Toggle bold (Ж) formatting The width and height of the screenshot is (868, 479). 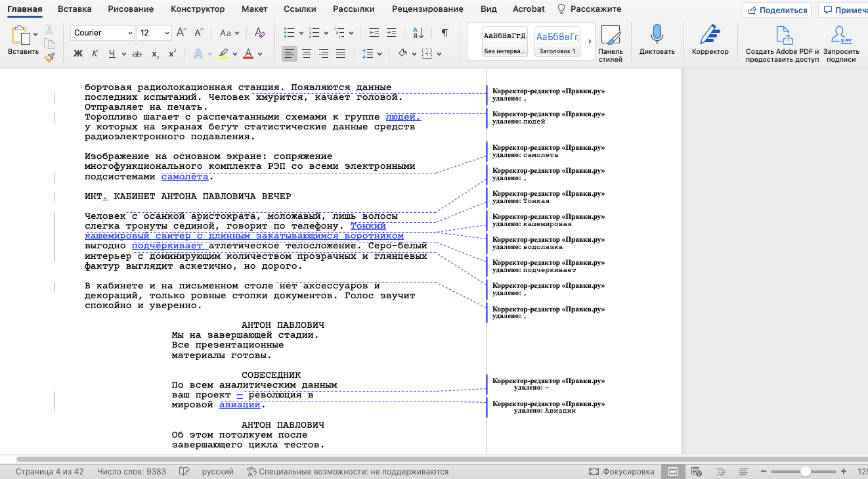point(78,54)
